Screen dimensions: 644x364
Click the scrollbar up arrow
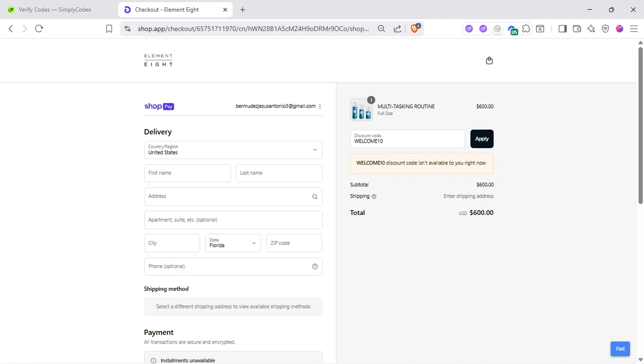click(640, 43)
